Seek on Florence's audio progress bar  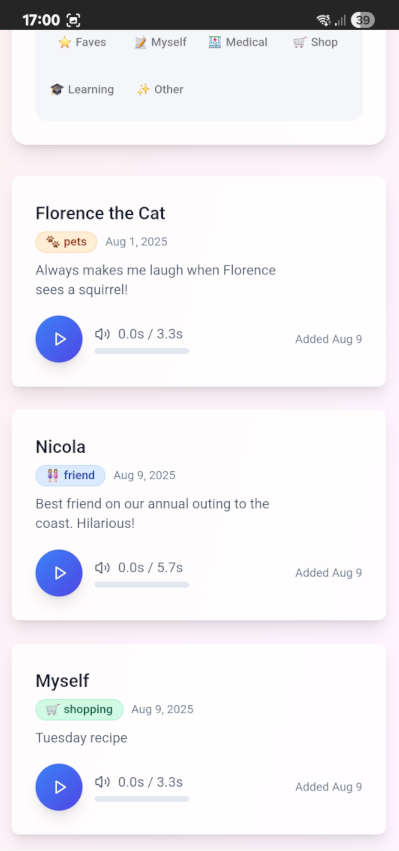pyautogui.click(x=142, y=351)
